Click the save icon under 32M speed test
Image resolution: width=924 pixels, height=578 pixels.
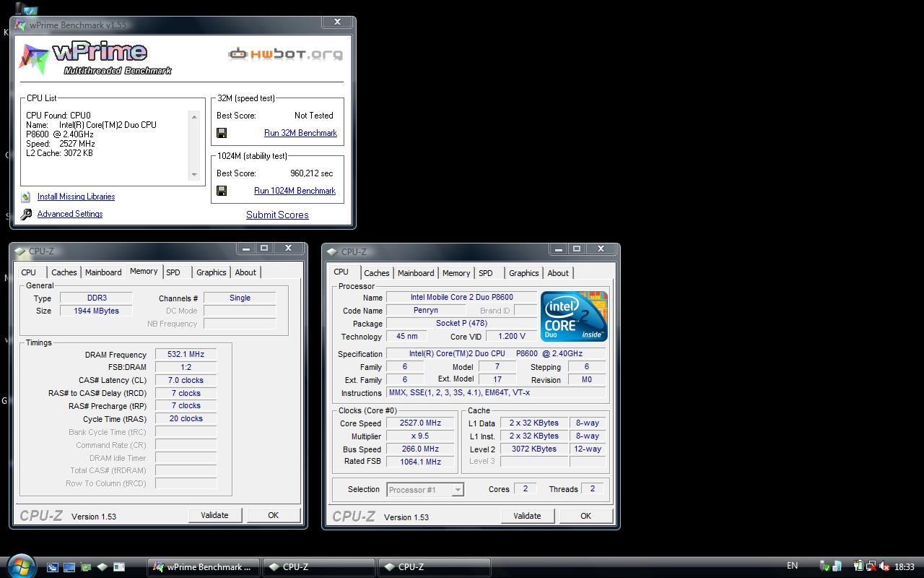coord(222,133)
